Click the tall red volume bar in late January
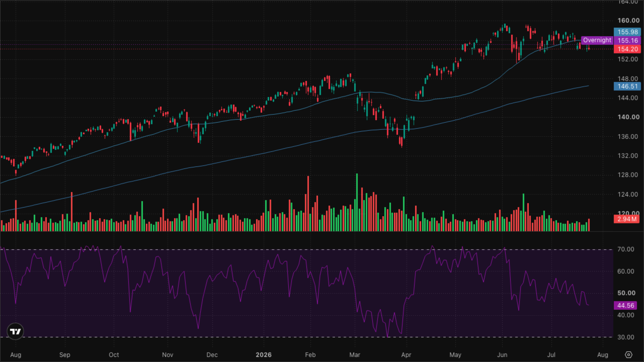The width and height of the screenshot is (644, 362). click(x=308, y=204)
